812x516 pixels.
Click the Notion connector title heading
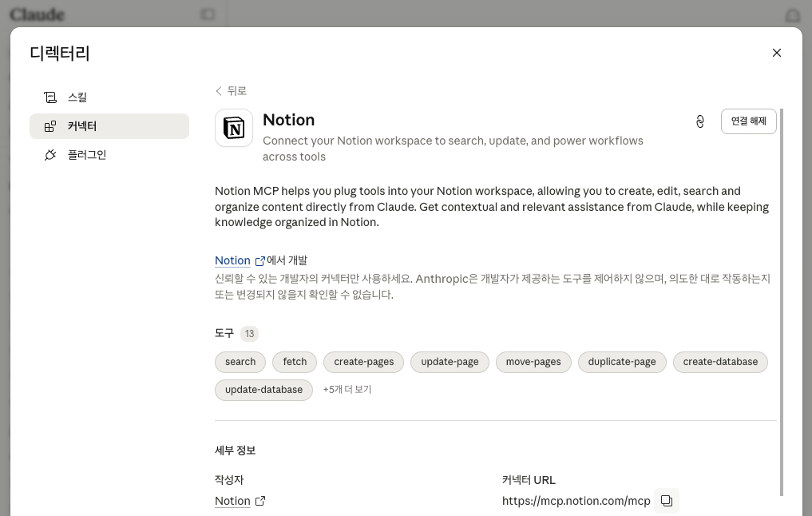tap(288, 120)
